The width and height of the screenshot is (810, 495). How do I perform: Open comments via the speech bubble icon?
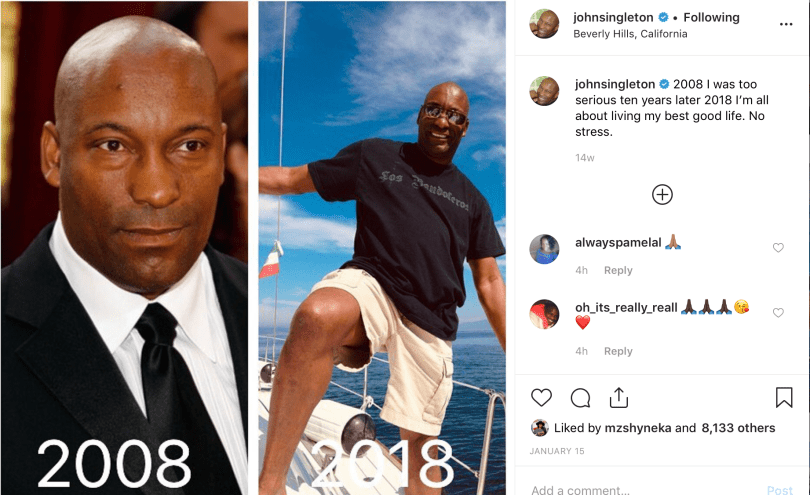coord(580,398)
